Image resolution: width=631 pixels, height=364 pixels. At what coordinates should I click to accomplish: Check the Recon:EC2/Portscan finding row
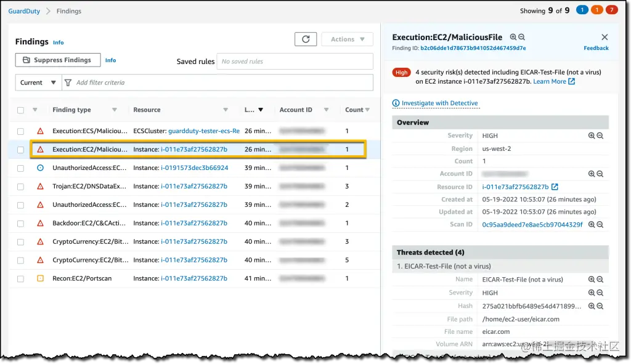pos(20,279)
